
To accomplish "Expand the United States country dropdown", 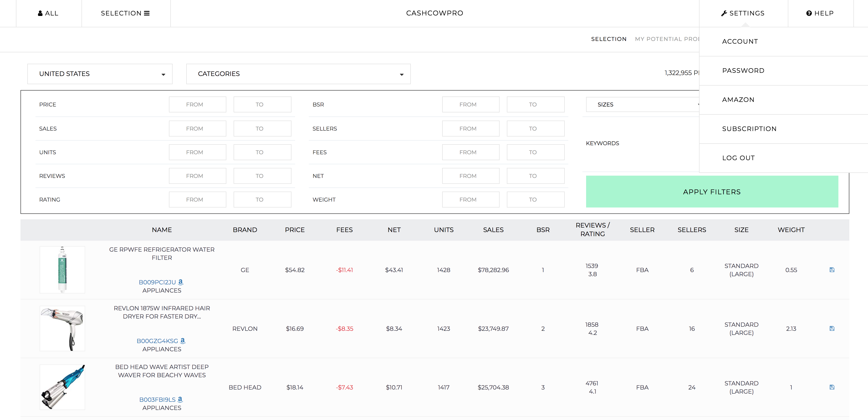I will pyautogui.click(x=100, y=74).
